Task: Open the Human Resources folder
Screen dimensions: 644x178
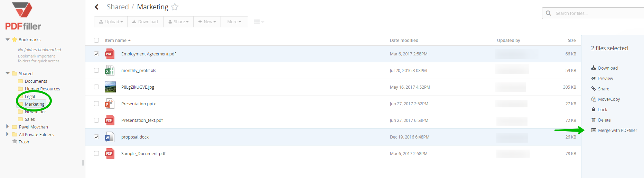Action: pyautogui.click(x=43, y=89)
